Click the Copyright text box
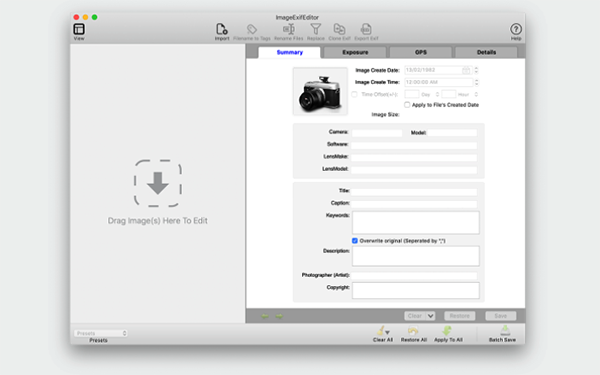This screenshot has height=375, width=600. tap(416, 290)
